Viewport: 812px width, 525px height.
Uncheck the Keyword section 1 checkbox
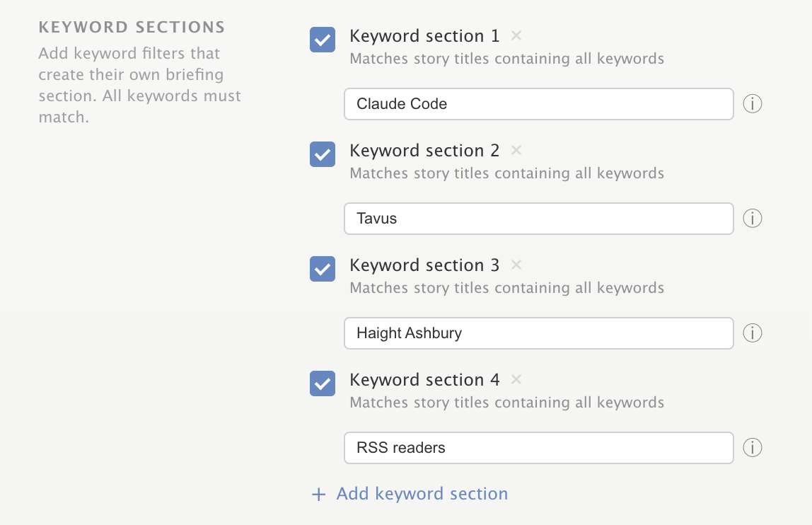pos(323,40)
